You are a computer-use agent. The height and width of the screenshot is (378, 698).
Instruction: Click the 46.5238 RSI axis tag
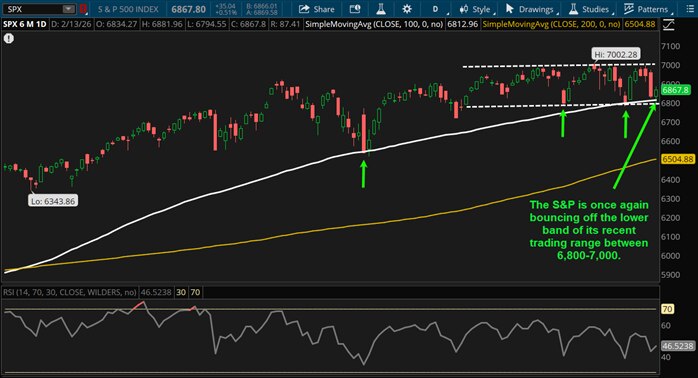678,345
